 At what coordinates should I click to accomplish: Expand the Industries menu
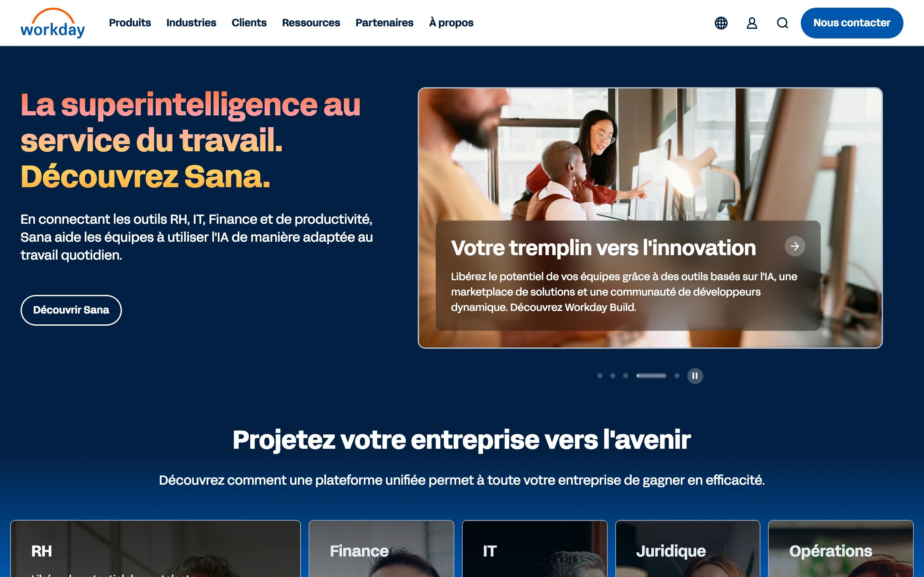(191, 23)
